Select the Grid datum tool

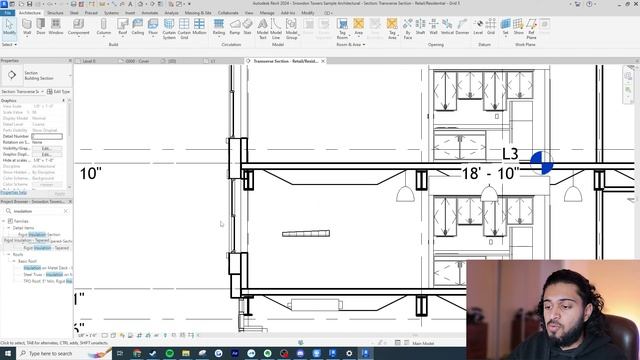click(491, 27)
